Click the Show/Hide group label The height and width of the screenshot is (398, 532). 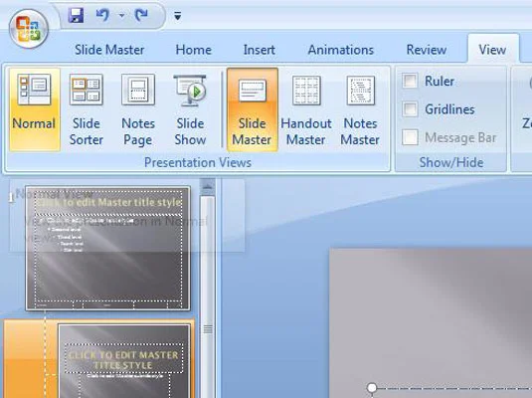[x=451, y=162]
